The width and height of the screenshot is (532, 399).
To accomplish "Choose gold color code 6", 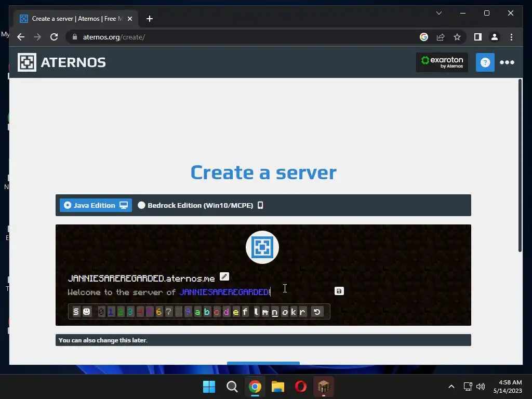I will [x=159, y=312].
